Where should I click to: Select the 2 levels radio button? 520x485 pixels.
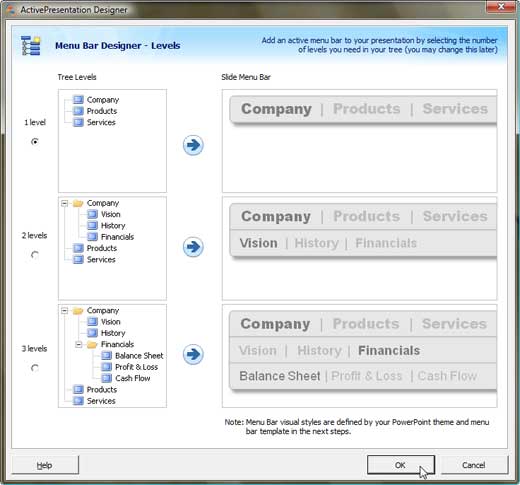(35, 255)
